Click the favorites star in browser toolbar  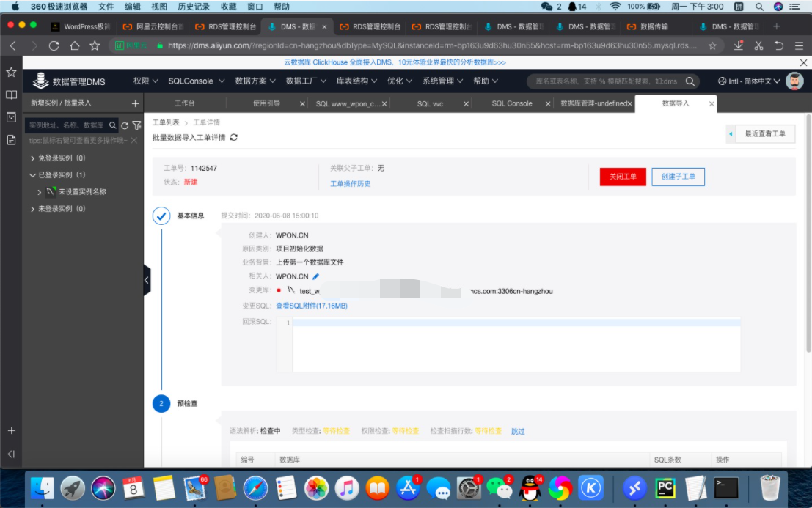pos(95,45)
